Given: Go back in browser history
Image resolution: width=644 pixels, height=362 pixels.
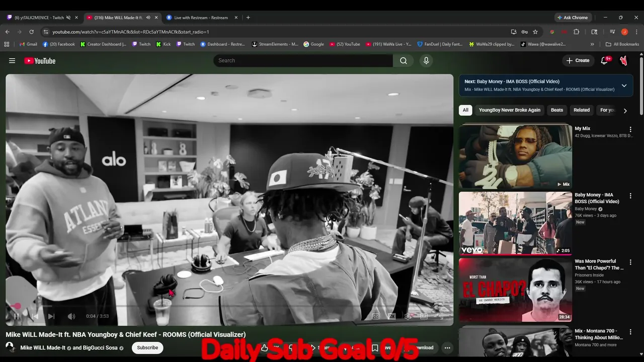Looking at the screenshot, I should [x=7, y=32].
